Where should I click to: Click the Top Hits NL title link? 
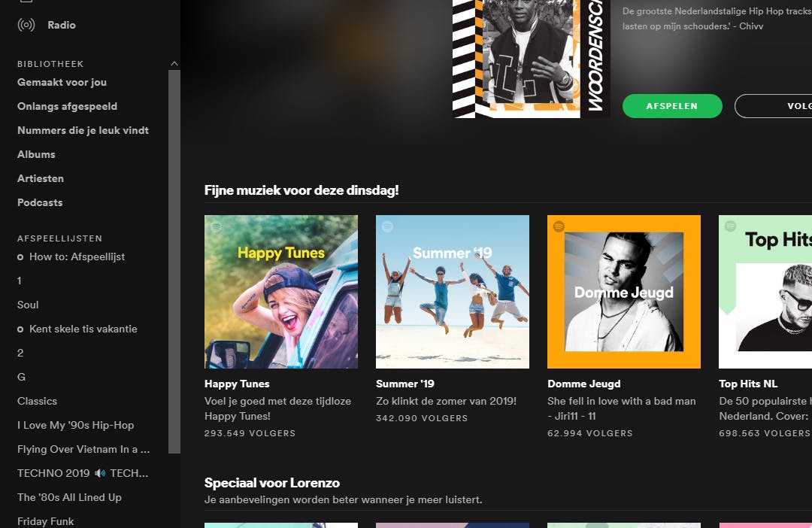pos(748,384)
